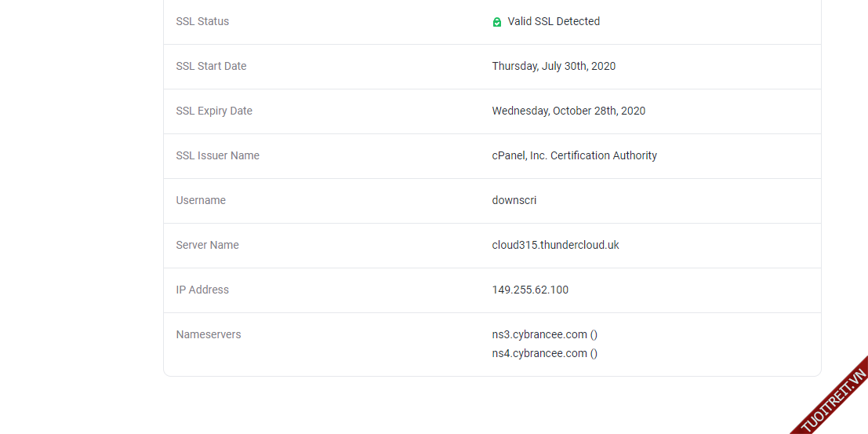Click the ns4.cybrancee.com nameserver
Viewport: 868px width, 434px height.
(539, 353)
